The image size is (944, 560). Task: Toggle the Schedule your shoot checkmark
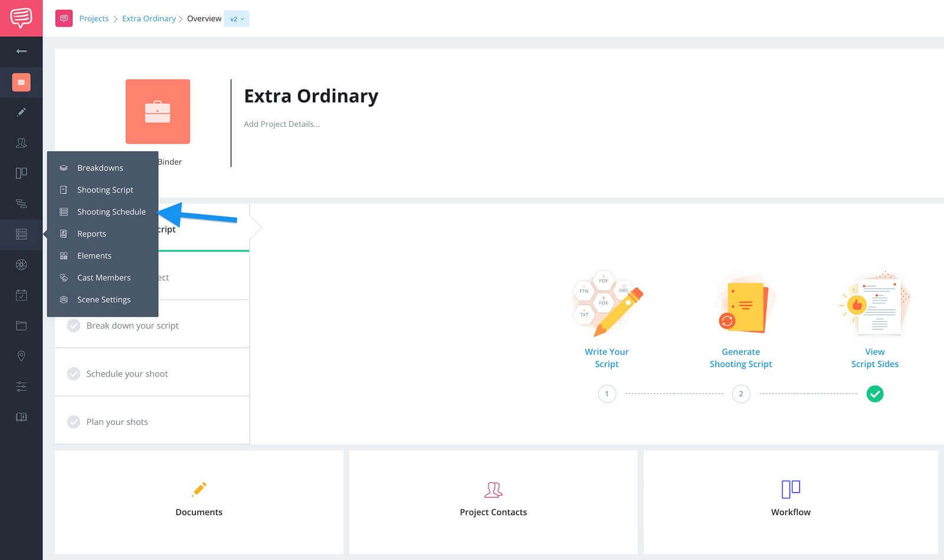74,374
